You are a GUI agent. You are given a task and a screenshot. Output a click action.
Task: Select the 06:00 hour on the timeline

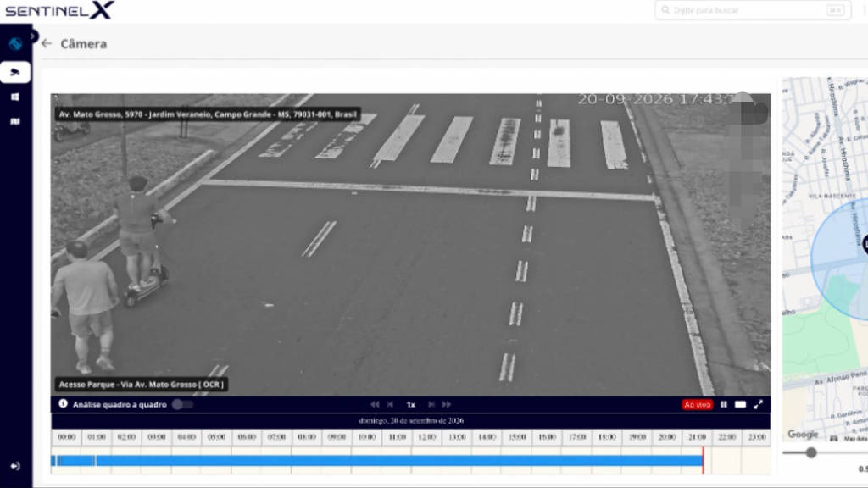coord(247,437)
